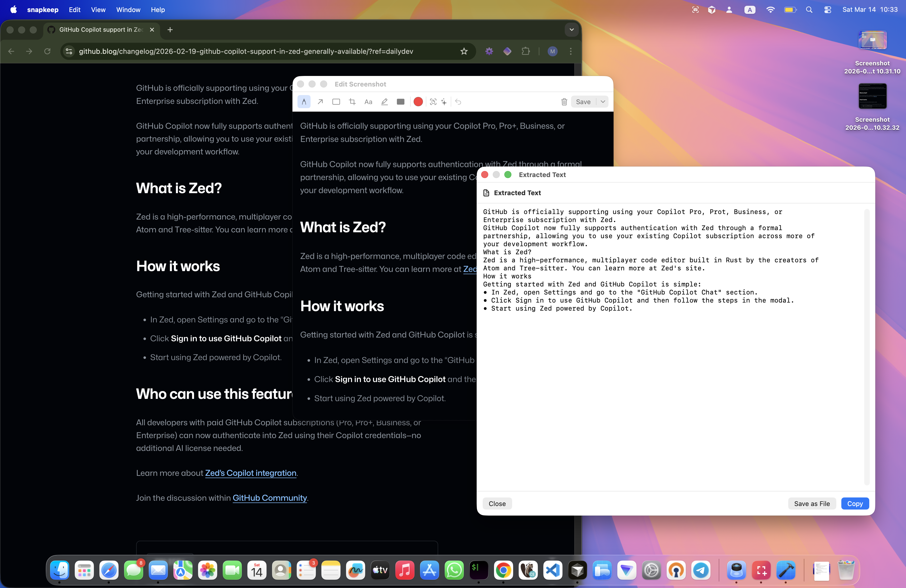
Task: Click the extract text scan icon
Action: click(433, 102)
